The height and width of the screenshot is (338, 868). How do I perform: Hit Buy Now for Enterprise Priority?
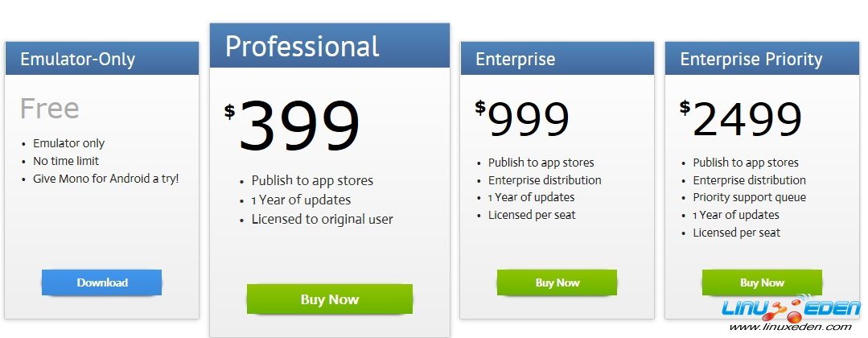762,282
